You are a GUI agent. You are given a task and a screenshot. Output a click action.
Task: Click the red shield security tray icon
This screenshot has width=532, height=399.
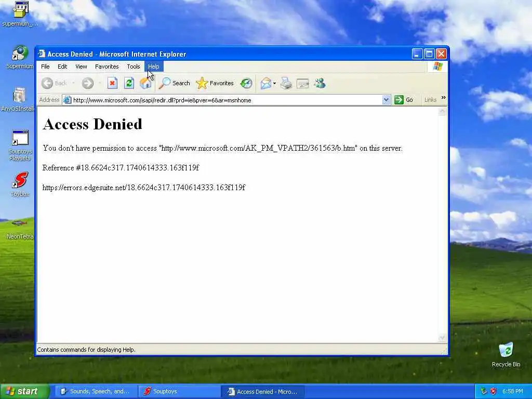point(493,391)
